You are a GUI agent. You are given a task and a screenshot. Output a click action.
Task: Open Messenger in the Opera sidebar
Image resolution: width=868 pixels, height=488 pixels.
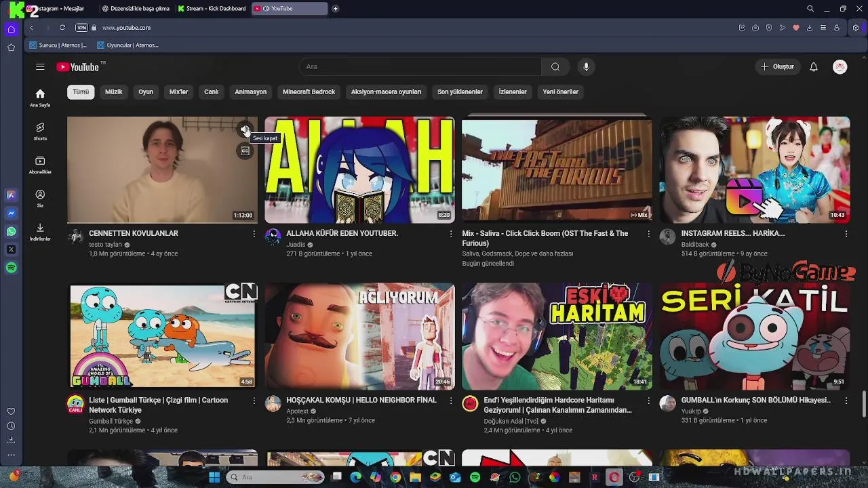(12, 213)
